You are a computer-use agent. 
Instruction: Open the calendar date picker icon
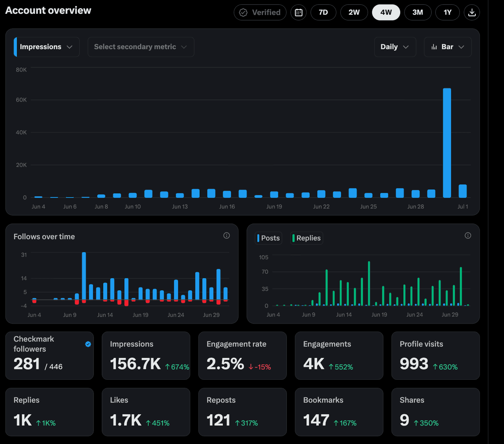299,13
